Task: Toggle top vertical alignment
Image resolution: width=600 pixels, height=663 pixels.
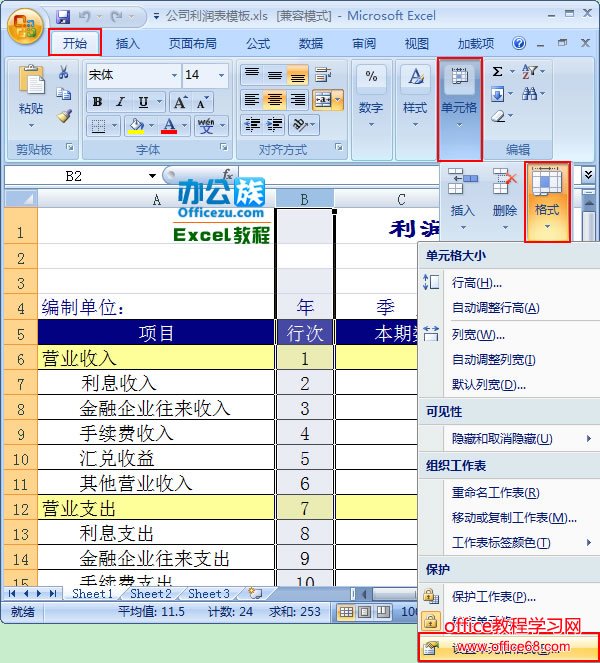Action: (252, 75)
